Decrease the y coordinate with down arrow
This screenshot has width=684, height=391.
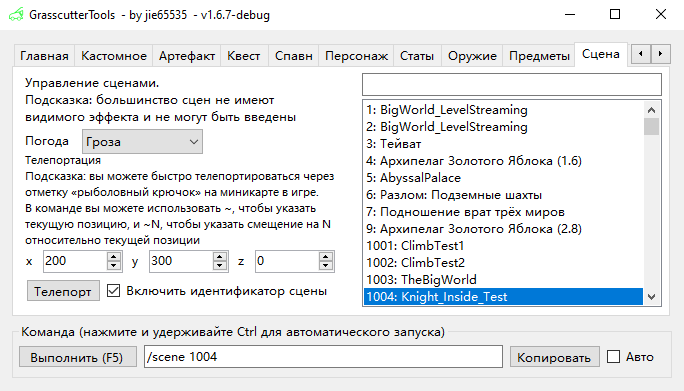pyautogui.click(x=220, y=265)
